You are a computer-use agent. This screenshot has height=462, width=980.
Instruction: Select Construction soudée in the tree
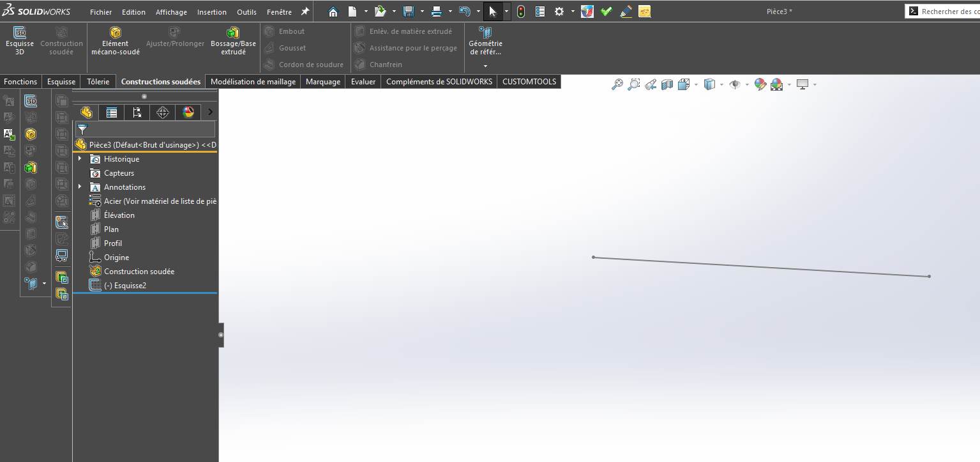coord(139,272)
